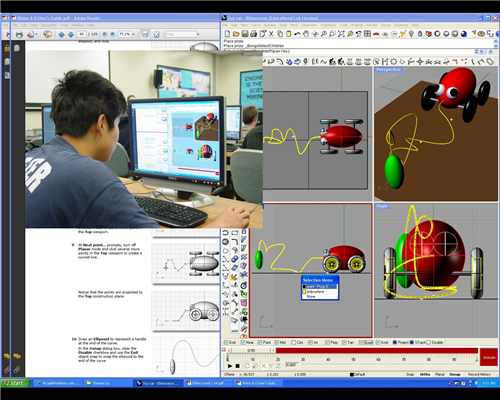The width and height of the screenshot is (500, 400).
Task: Toggle the Mid osnap checkbox
Action: (x=277, y=342)
